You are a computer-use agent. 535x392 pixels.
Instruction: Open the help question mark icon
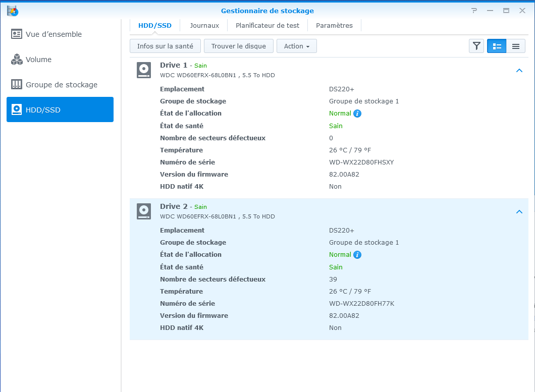[x=474, y=11]
